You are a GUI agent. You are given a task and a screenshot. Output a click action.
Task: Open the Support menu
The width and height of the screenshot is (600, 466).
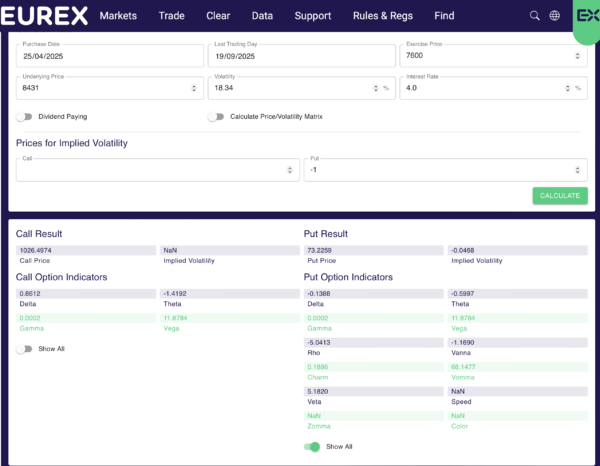[x=313, y=16]
